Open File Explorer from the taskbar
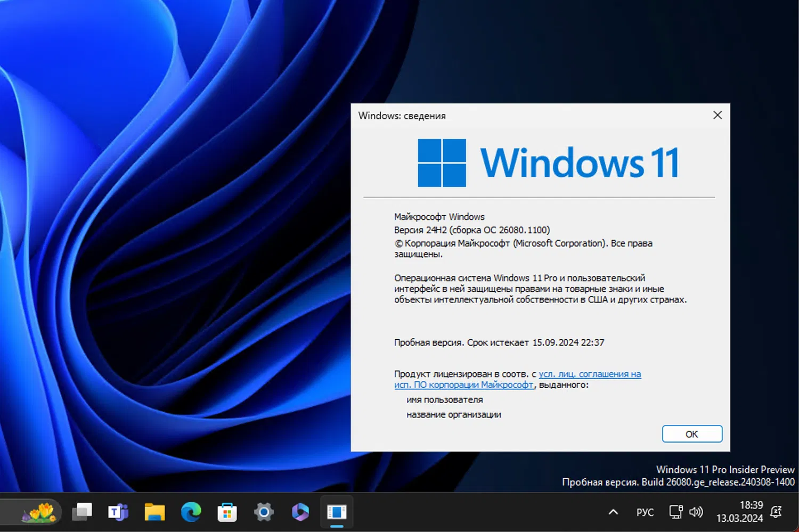 pos(154,512)
